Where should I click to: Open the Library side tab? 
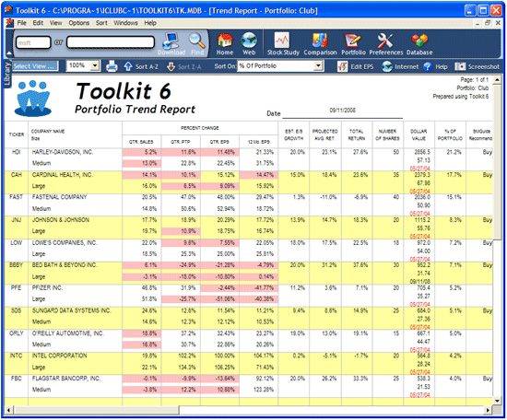(x=7, y=74)
